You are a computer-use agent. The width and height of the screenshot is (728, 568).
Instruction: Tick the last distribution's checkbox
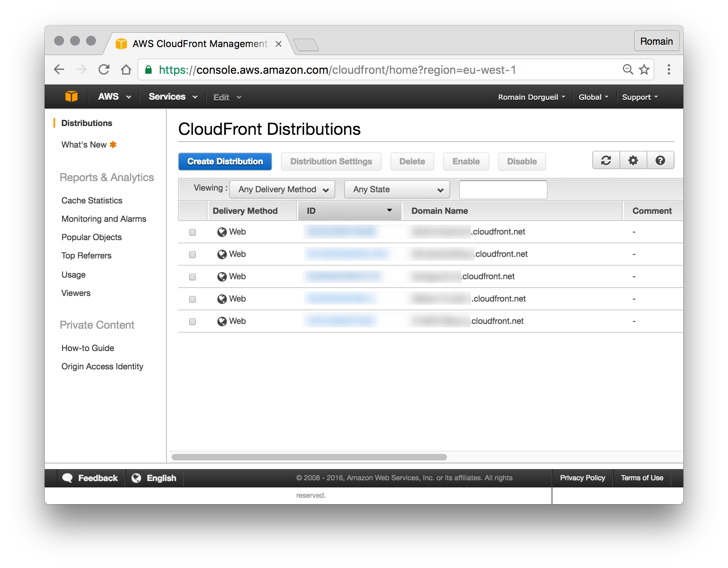[192, 321]
